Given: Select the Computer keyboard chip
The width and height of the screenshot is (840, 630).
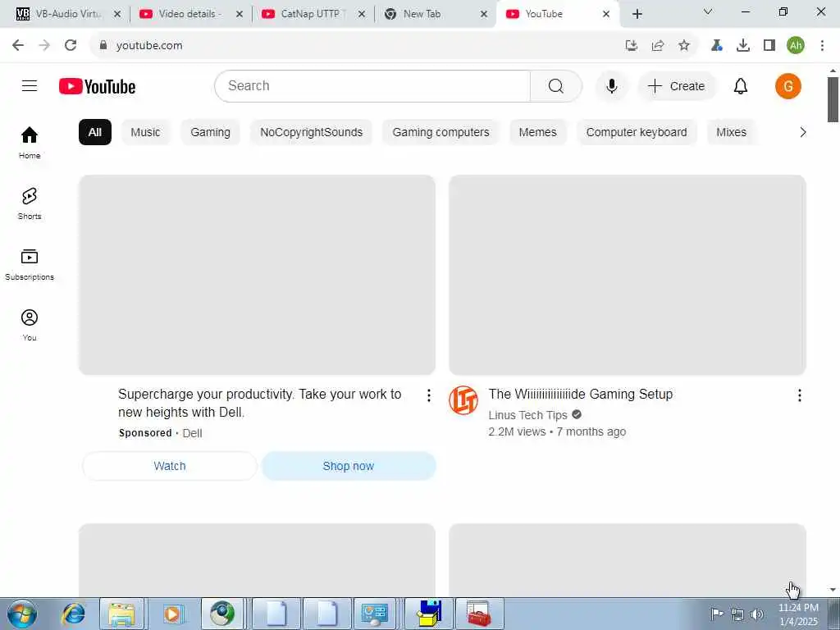Looking at the screenshot, I should 636,132.
